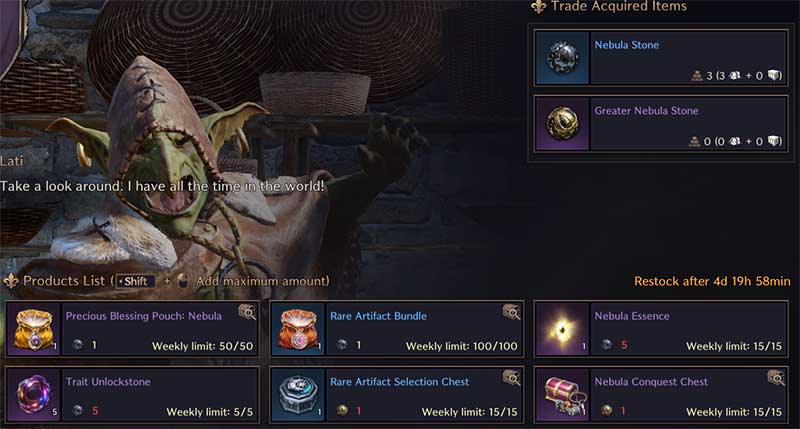800x429 pixels.
Task: Click the Products List header
Action: click(63, 281)
